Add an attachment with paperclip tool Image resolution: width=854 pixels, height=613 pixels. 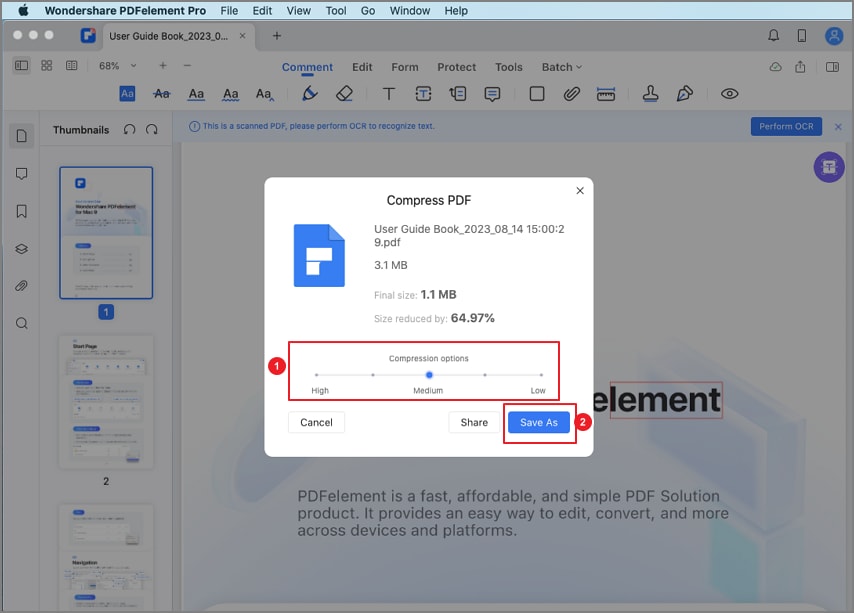tap(571, 94)
